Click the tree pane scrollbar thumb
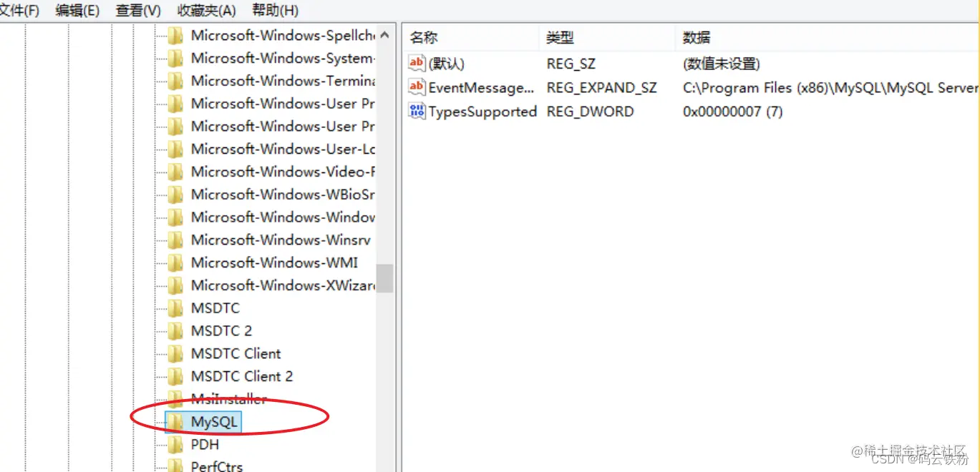Image resolution: width=980 pixels, height=472 pixels. 385,278
